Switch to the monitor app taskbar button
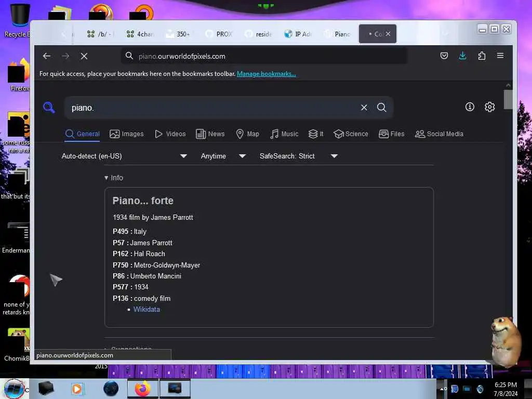Image resolution: width=532 pixels, height=399 pixels. click(x=175, y=389)
